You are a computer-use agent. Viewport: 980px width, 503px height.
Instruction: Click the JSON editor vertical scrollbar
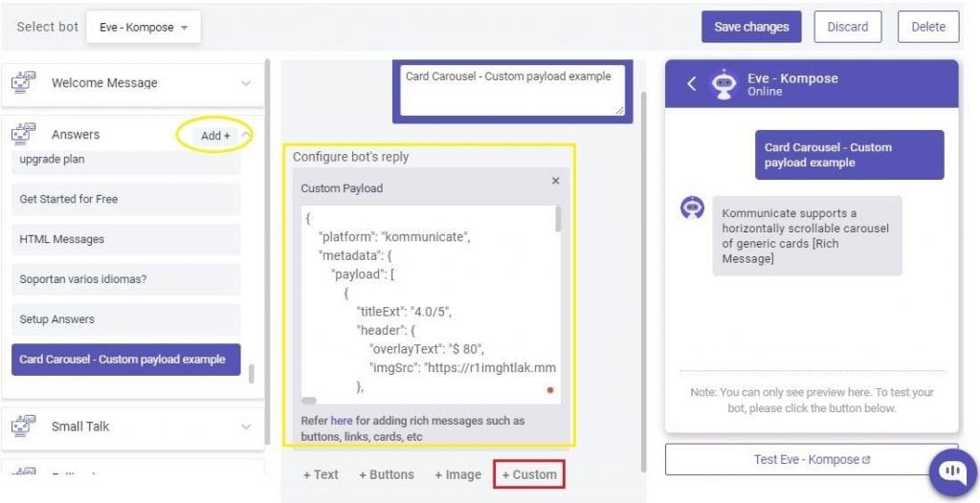pos(558,219)
